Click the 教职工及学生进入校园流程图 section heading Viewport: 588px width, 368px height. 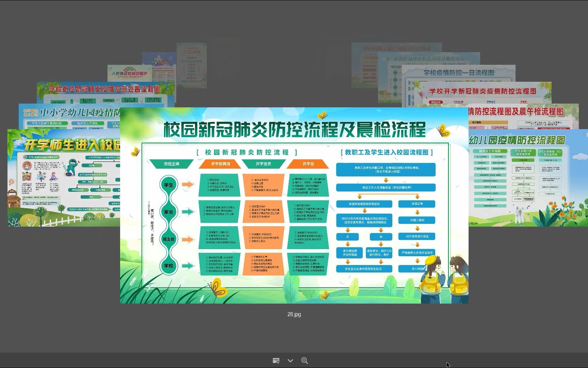pyautogui.click(x=387, y=153)
